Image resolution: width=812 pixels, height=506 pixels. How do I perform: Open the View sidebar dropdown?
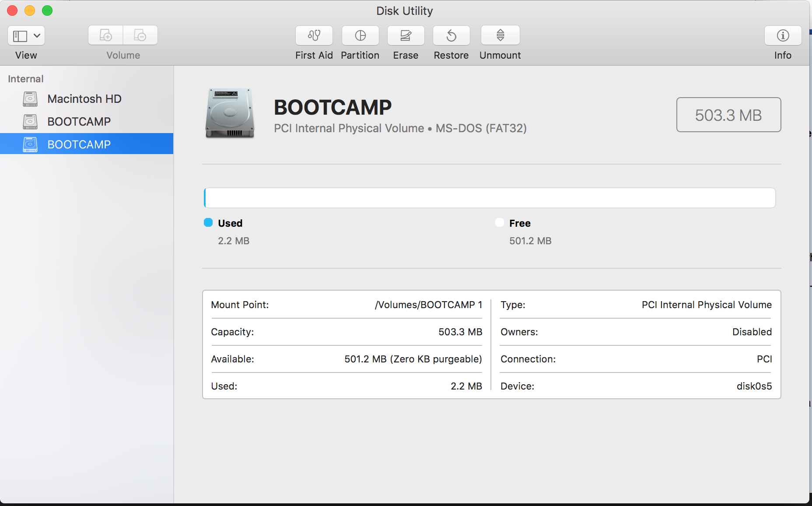coord(26,35)
